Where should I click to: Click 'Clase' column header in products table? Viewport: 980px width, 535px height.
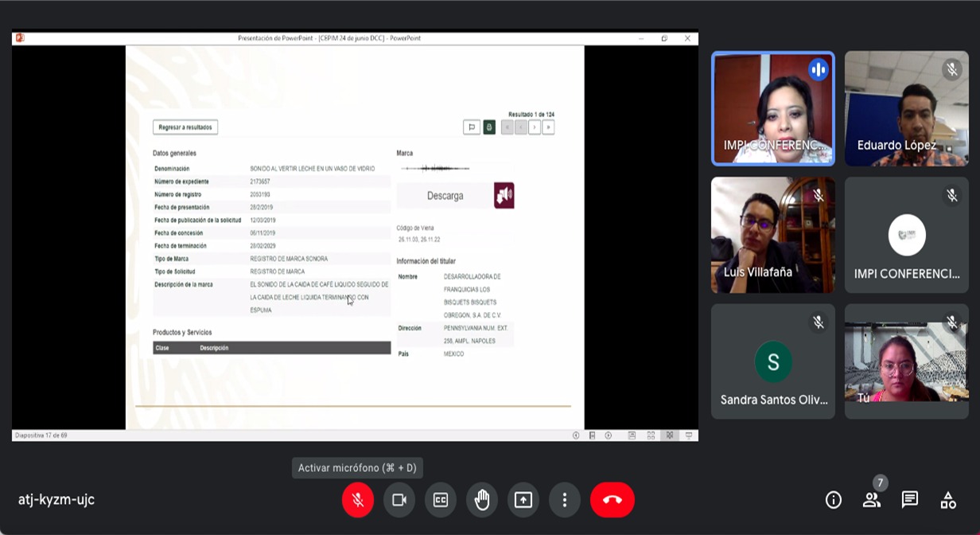[162, 348]
